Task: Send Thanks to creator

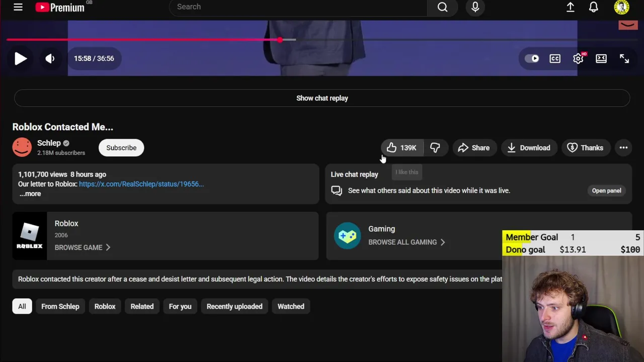Action: click(x=585, y=148)
